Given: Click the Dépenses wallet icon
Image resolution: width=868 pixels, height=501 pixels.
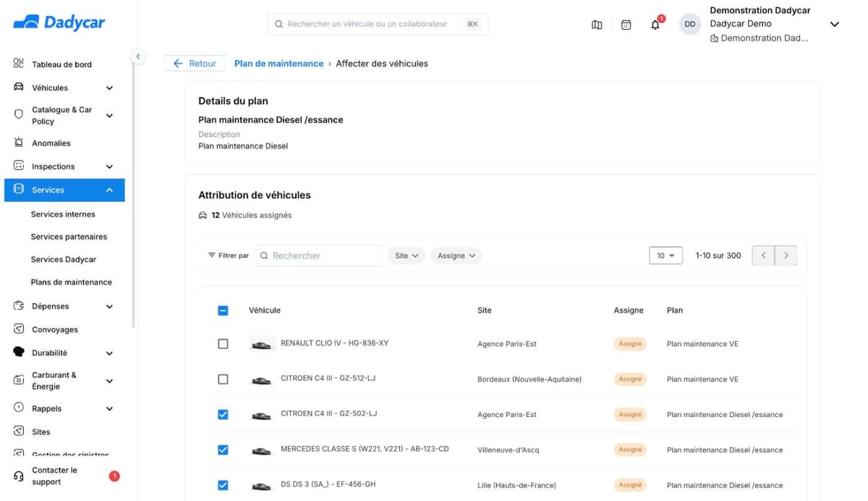Looking at the screenshot, I should [x=19, y=306].
